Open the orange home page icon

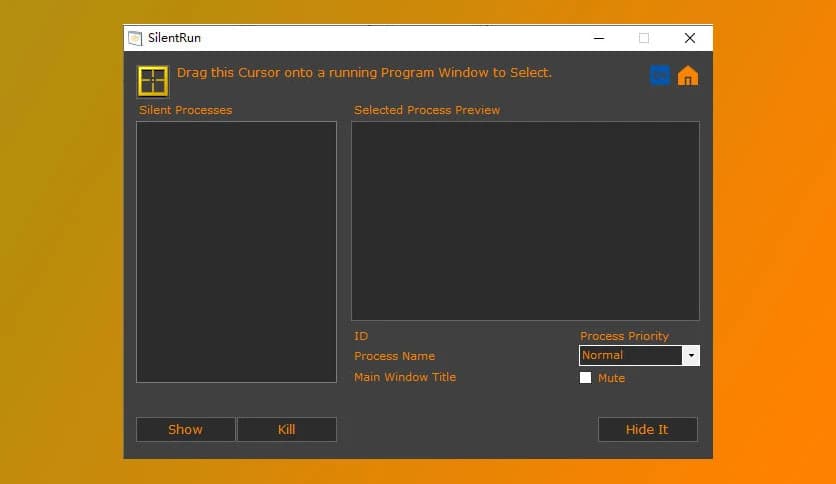[688, 76]
